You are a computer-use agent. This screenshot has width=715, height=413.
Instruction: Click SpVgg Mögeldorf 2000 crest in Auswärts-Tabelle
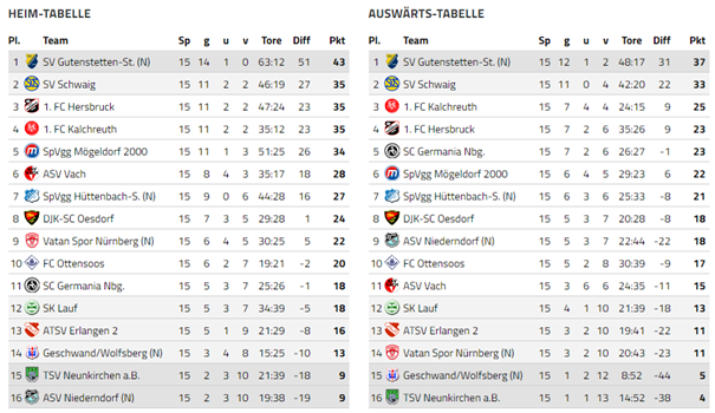coord(392,174)
